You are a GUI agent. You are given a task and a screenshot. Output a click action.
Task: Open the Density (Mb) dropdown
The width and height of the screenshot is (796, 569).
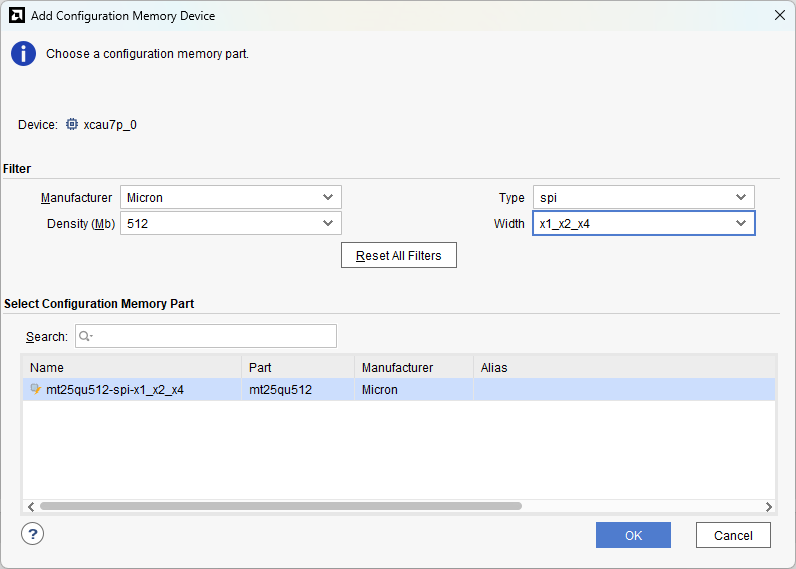(x=230, y=223)
